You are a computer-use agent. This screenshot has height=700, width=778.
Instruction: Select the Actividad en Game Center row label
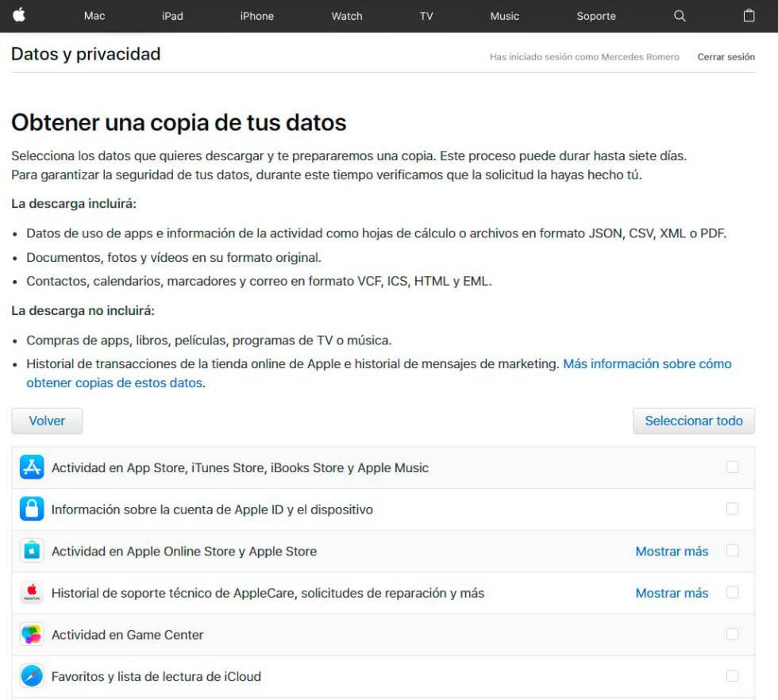[128, 634]
